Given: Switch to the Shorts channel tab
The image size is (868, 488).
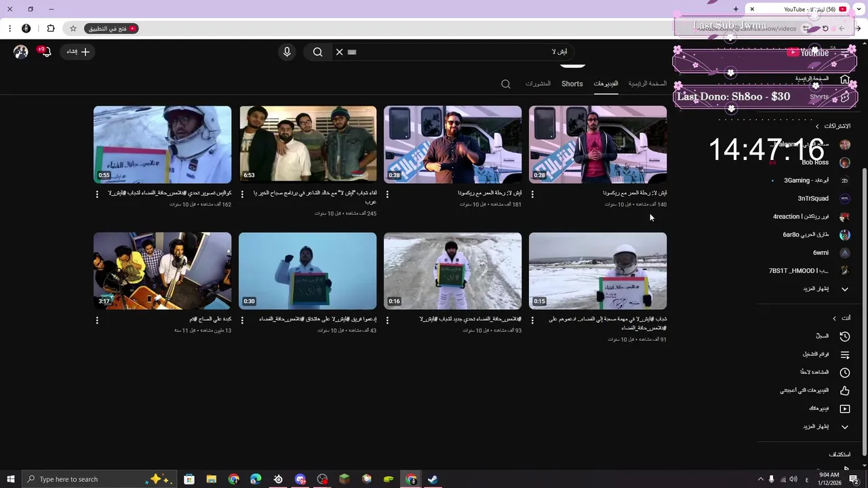Looking at the screenshot, I should click(572, 84).
